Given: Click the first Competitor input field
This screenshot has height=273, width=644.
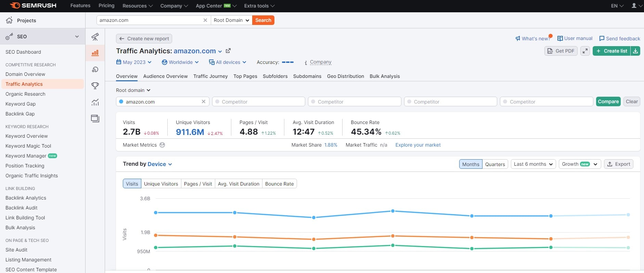Looking at the screenshot, I should pos(259,101).
